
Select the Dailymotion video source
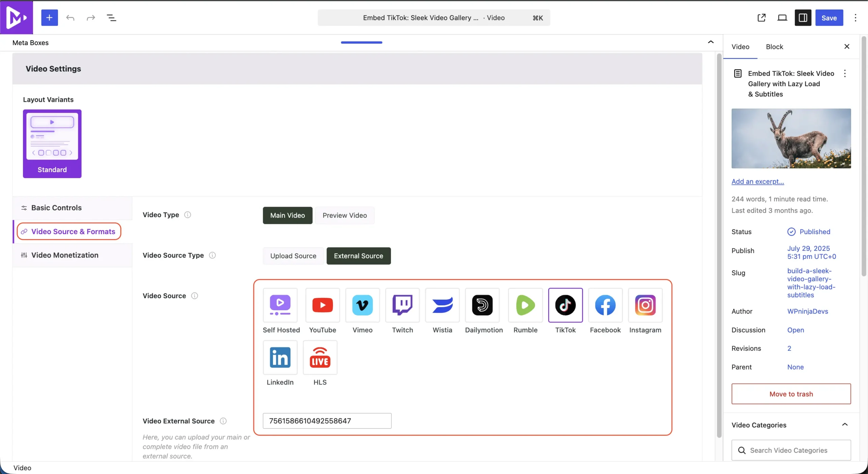point(482,305)
